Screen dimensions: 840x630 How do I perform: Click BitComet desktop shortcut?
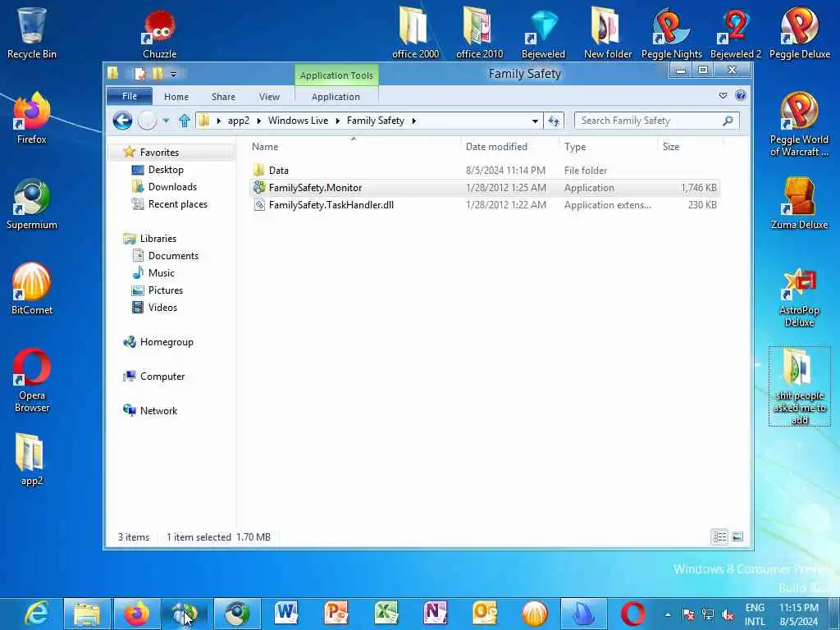click(32, 288)
